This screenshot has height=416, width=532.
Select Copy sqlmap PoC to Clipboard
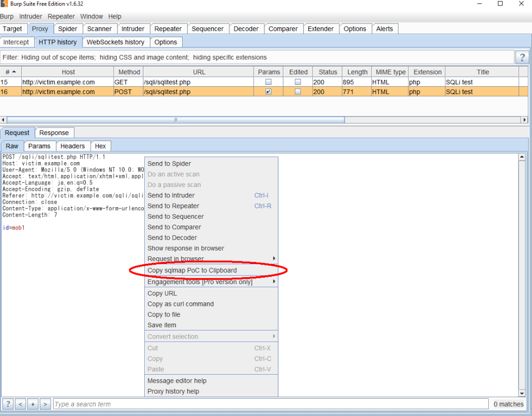211,270
